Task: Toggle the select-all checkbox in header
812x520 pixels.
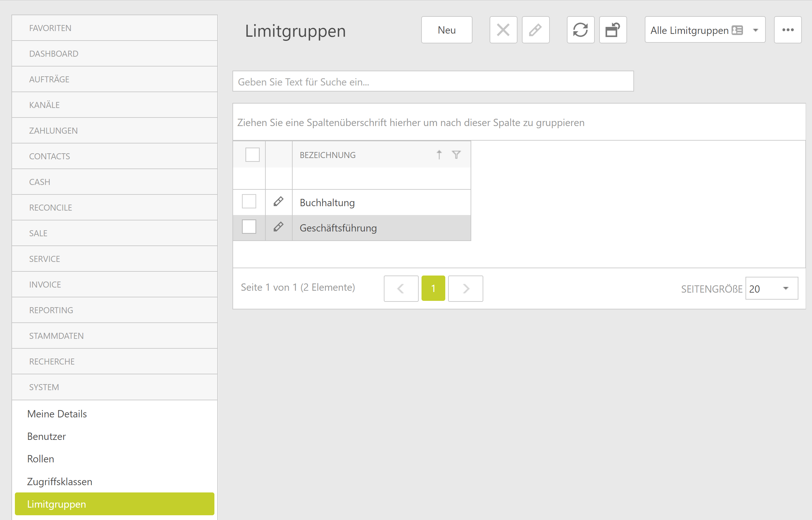Action: click(252, 155)
